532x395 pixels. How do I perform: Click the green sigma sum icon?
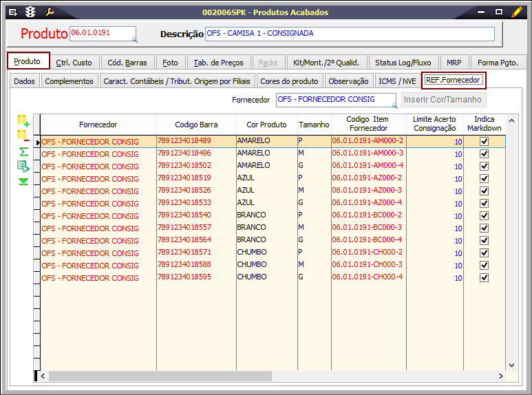click(x=23, y=151)
